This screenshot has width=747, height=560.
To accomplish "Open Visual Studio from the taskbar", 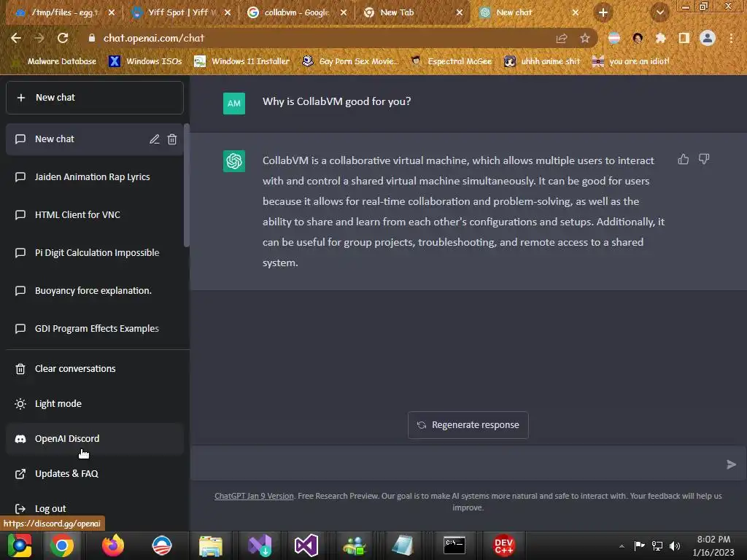I will (306, 545).
